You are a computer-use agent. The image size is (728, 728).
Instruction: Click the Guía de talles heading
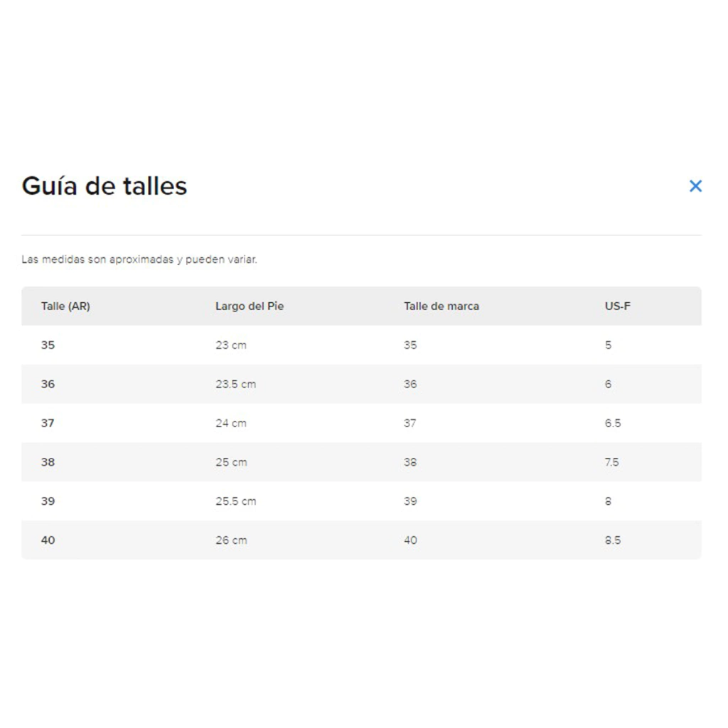(105, 186)
